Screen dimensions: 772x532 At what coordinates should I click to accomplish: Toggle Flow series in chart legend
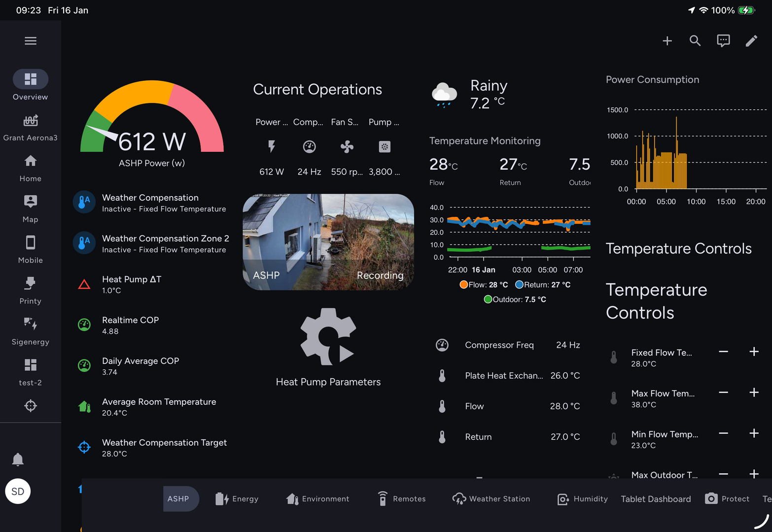(484, 285)
